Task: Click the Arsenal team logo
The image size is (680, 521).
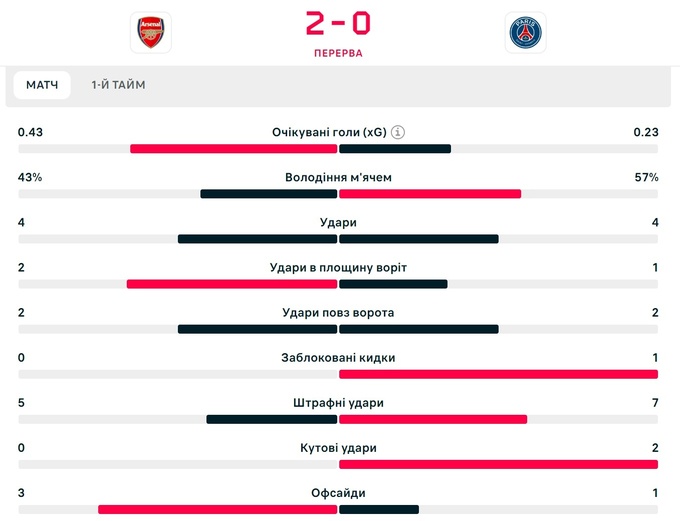Action: [x=151, y=33]
